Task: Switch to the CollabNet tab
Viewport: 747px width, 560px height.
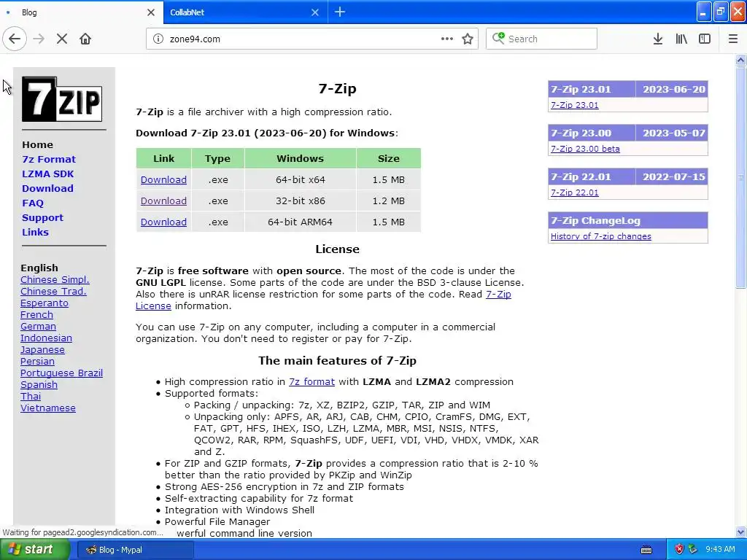Action: click(246, 12)
